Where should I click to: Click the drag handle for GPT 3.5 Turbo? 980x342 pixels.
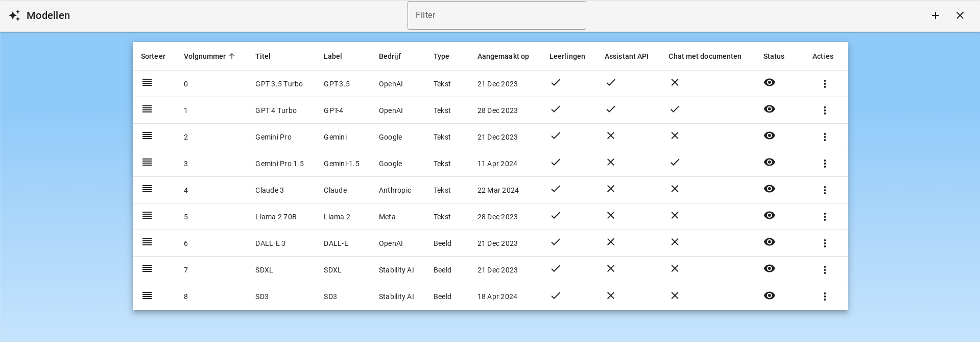pos(147,83)
